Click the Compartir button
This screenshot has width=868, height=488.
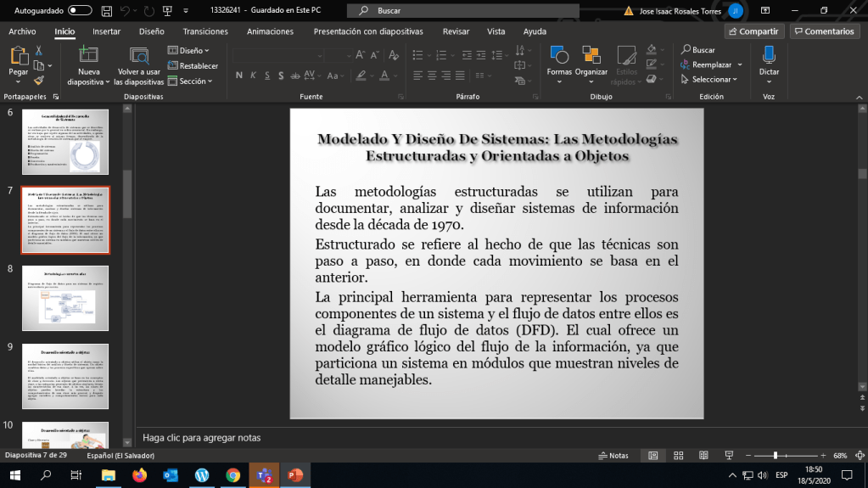point(753,31)
